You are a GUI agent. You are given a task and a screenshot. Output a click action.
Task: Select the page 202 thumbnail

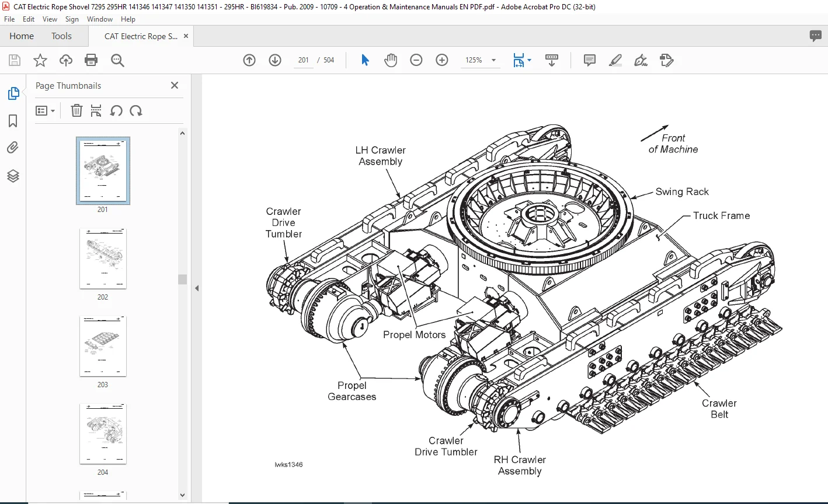point(103,258)
